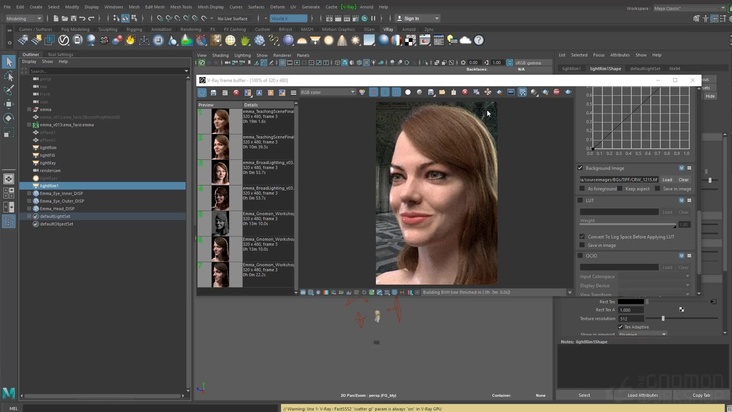Switch to the Arnold shelf tab
The width and height of the screenshot is (732, 412).
click(x=409, y=29)
